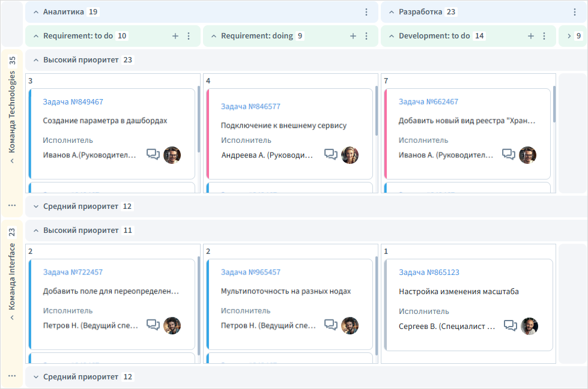Open comments icon on task №865123
The width and height of the screenshot is (588, 389).
(x=510, y=326)
